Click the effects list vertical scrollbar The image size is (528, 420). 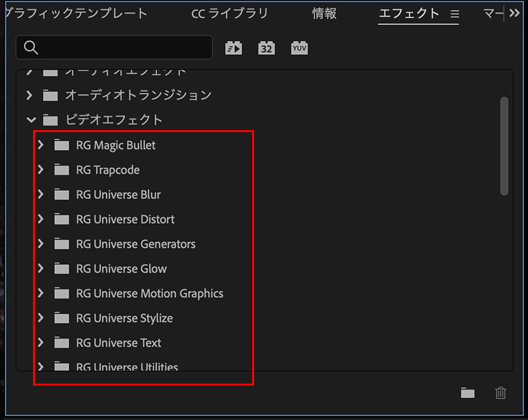coord(504,145)
